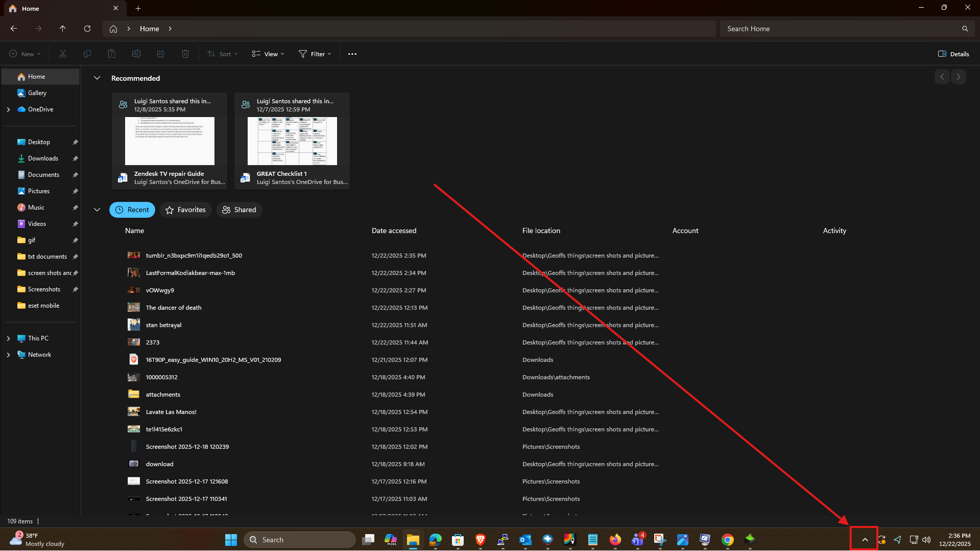Screen dimensions: 980x551
Task: Open the GREAT Checklist 1 card
Action: 292,141
